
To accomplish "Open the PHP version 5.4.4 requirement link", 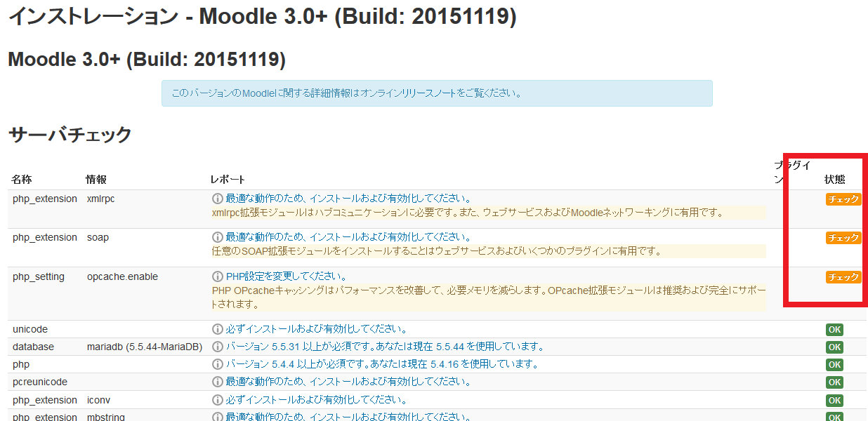I will [x=381, y=364].
